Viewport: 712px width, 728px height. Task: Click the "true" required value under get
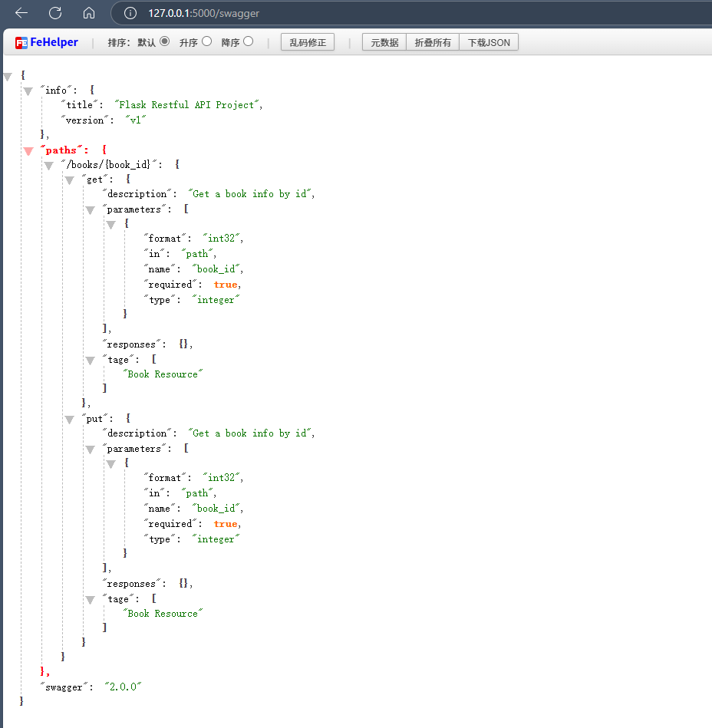tap(226, 285)
